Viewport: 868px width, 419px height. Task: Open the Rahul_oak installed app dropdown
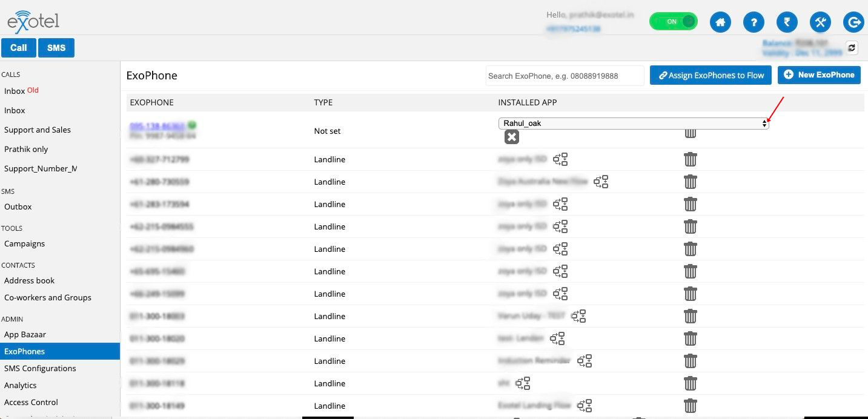(634, 124)
